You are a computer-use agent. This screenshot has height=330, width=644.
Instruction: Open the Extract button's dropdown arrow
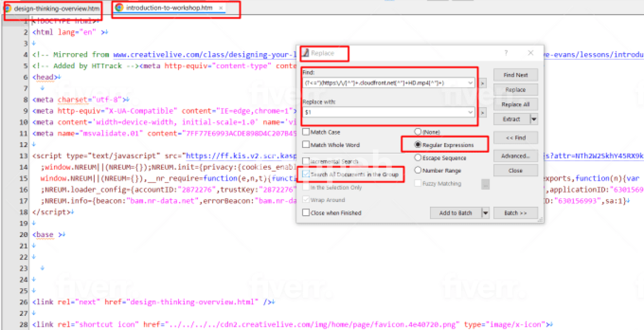pos(534,119)
